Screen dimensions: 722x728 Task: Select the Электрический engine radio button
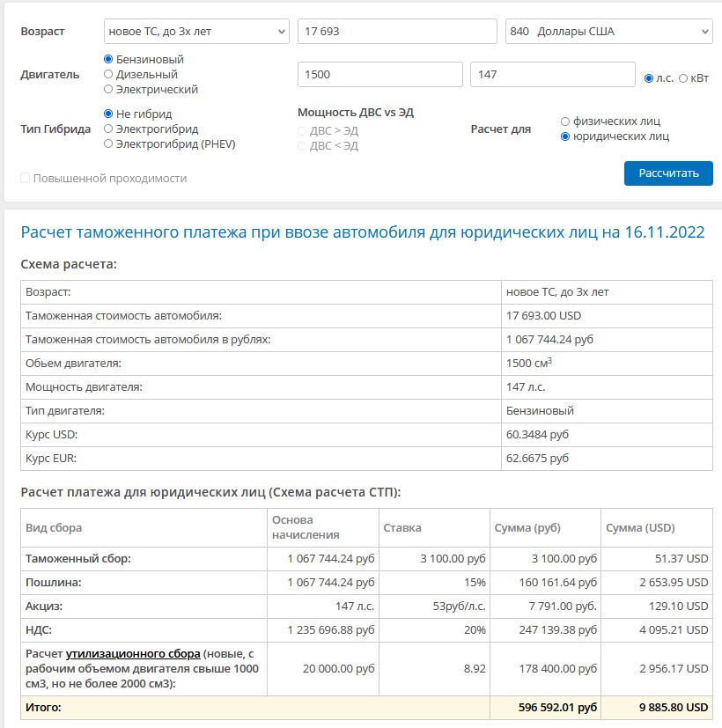[x=108, y=89]
